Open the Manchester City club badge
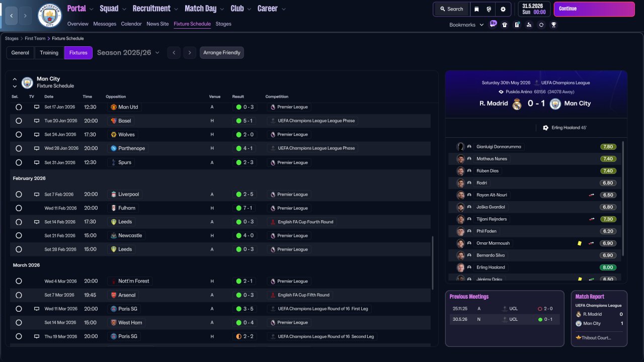This screenshot has width=644, height=362. (50, 16)
